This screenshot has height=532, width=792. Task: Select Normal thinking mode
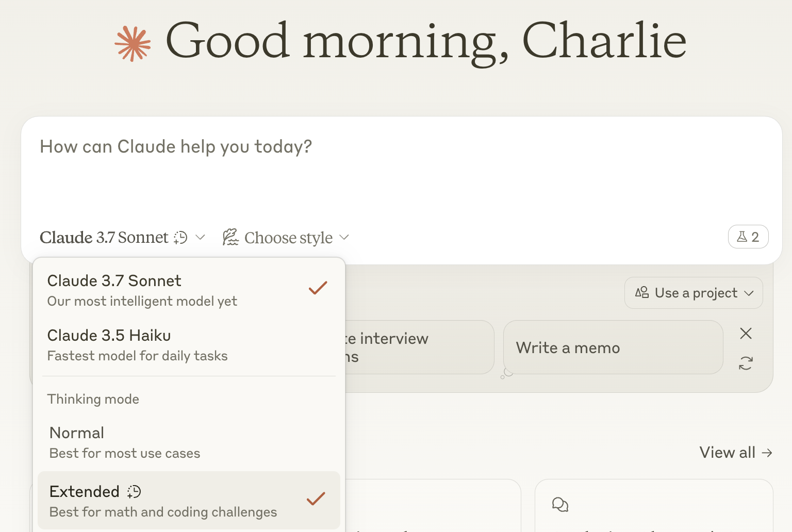click(x=189, y=442)
